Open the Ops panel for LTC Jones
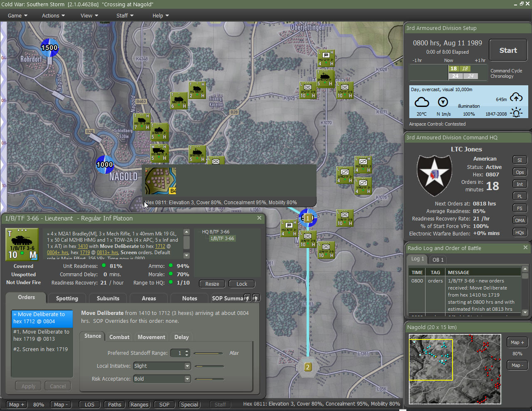 [520, 172]
